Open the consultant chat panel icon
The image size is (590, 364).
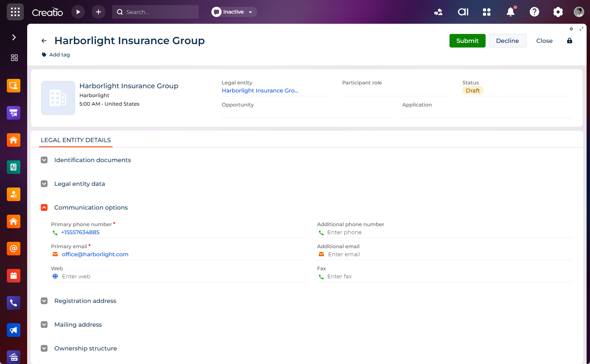pos(438,12)
